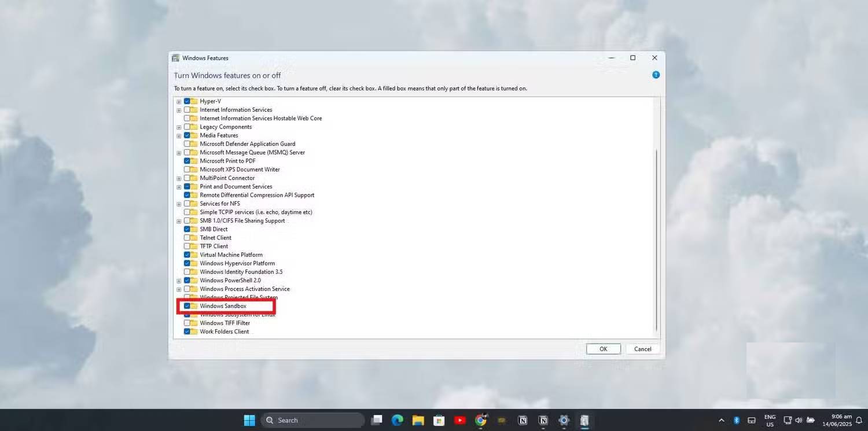Open Bluetooth settings from the system tray
Image resolution: width=868 pixels, height=431 pixels.
click(736, 421)
